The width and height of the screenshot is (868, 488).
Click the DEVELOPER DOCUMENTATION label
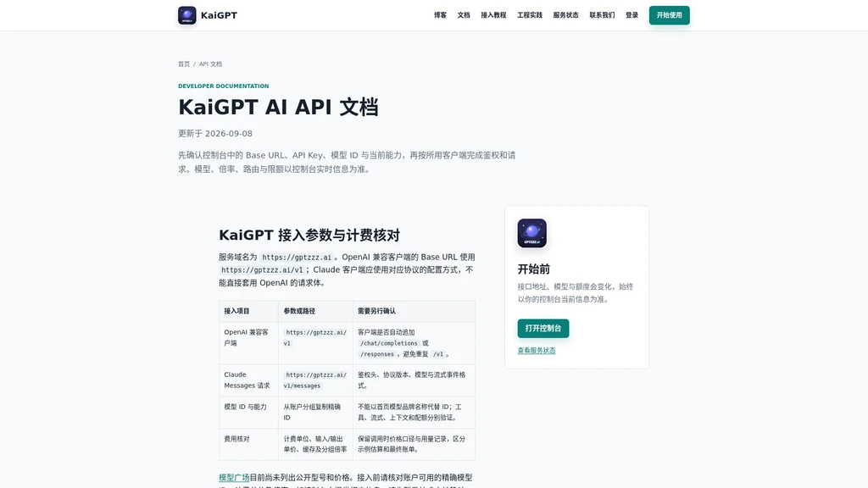pyautogui.click(x=224, y=86)
